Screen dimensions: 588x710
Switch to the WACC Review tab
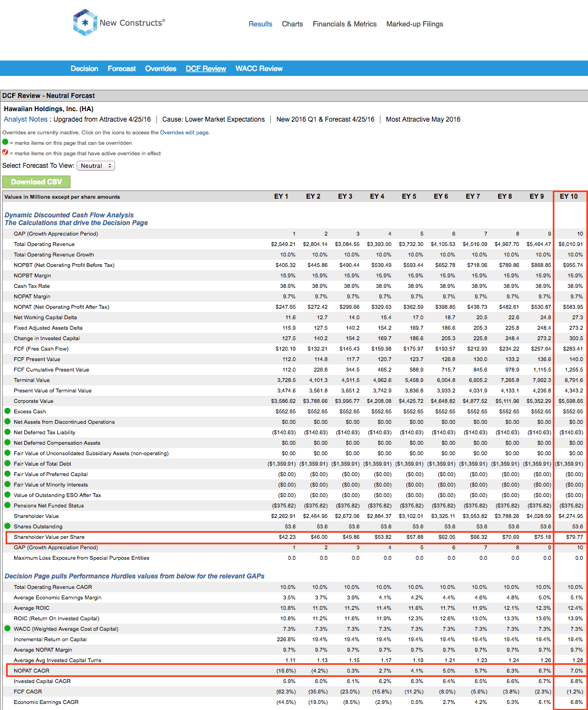click(x=259, y=68)
